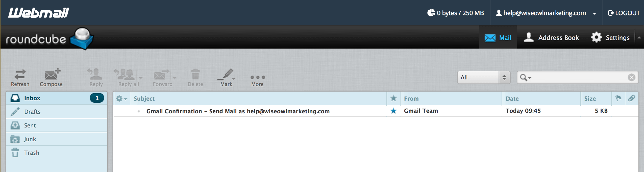Switch to the Address Book tab
This screenshot has height=172, width=644.
pos(551,37)
